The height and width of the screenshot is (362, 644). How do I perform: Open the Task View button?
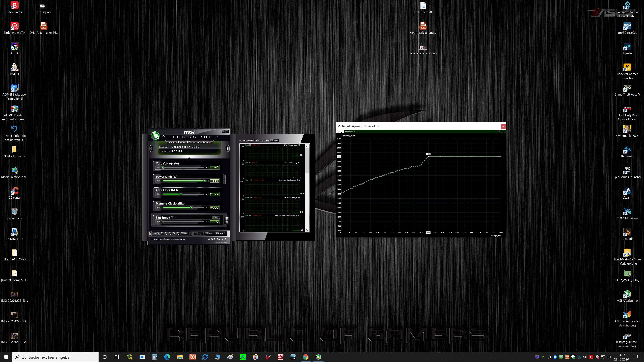[x=117, y=357]
